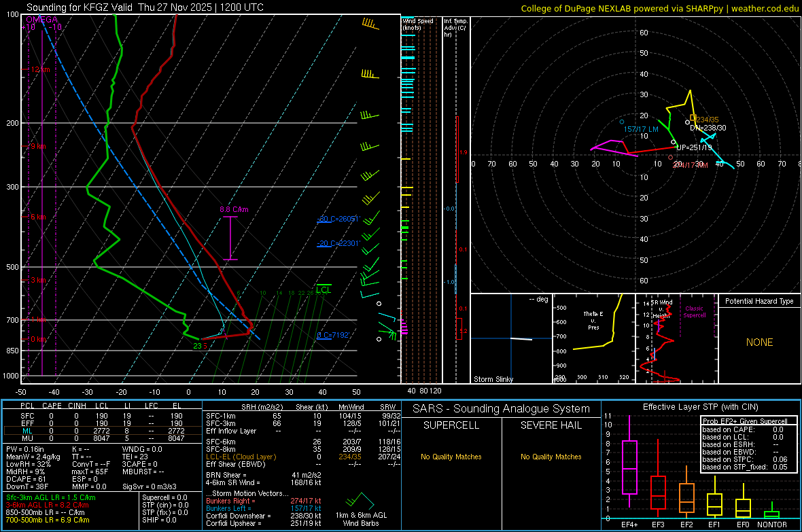Click the magenta EF4+ box in STP plot

click(x=629, y=467)
